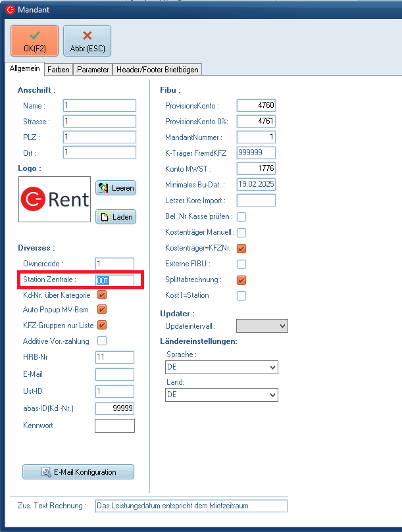The height and width of the screenshot is (532, 402).
Task: Open the Land dropdown list
Action: 221,395
